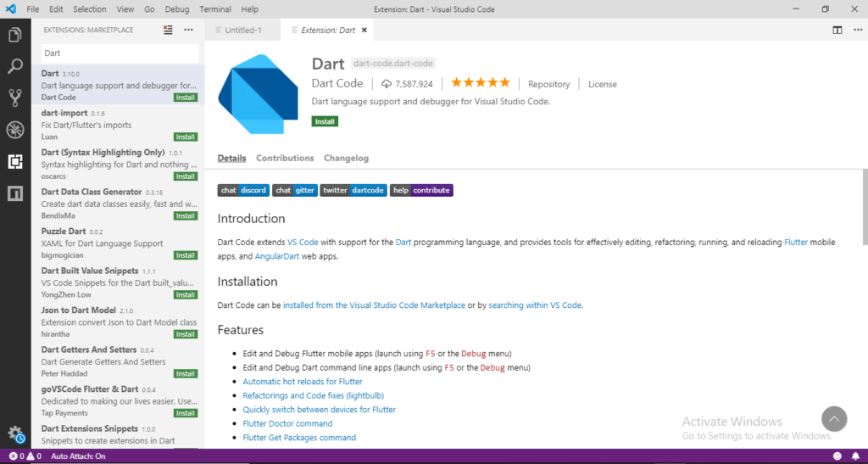The image size is (868, 464).
Task: Click Auto Attach: On in status bar
Action: click(x=78, y=456)
